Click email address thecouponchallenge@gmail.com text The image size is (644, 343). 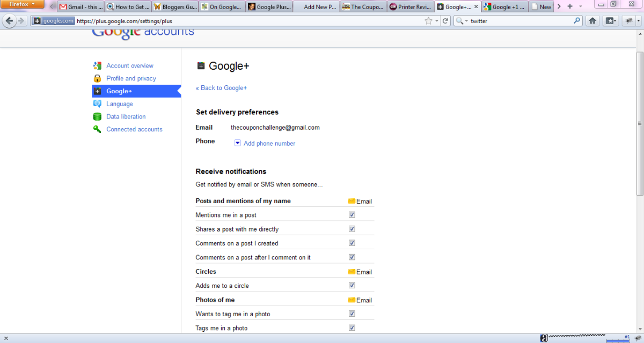275,128
